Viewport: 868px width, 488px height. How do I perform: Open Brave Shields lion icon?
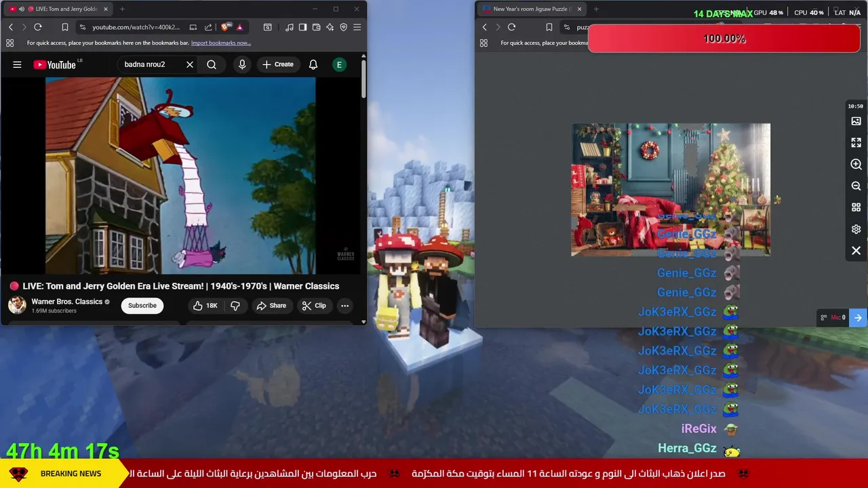pyautogui.click(x=226, y=27)
